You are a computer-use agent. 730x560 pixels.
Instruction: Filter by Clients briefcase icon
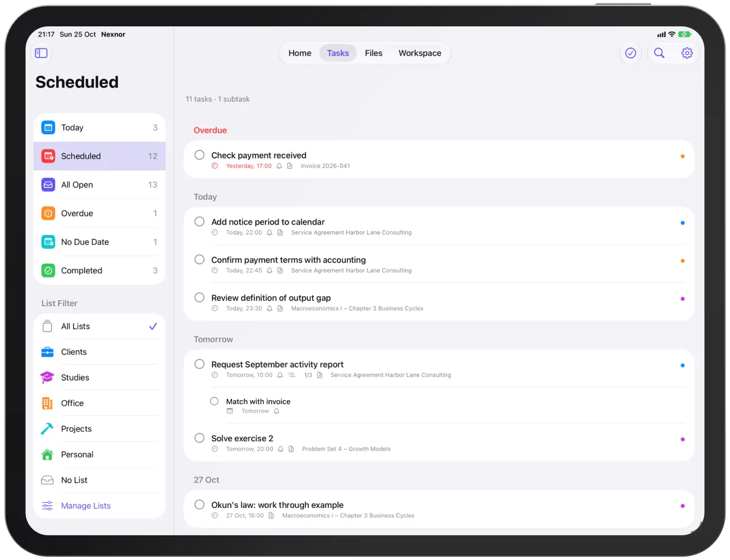(48, 352)
